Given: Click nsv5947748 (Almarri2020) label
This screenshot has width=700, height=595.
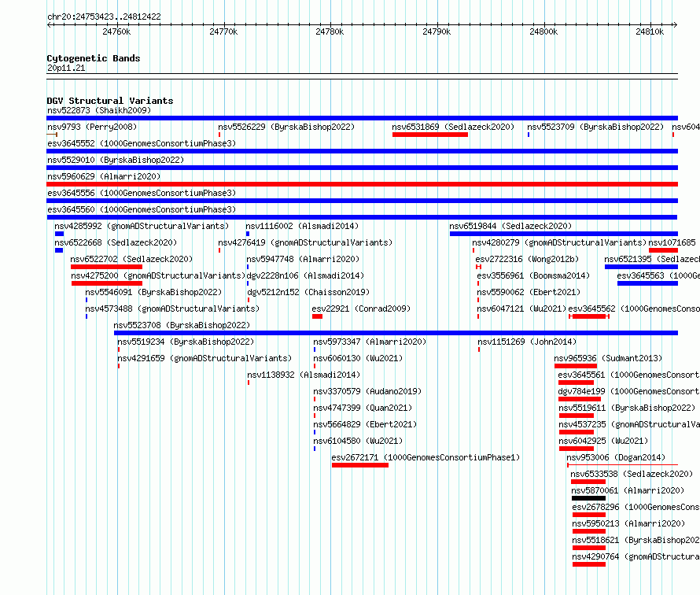Looking at the screenshot, I should [303, 259].
